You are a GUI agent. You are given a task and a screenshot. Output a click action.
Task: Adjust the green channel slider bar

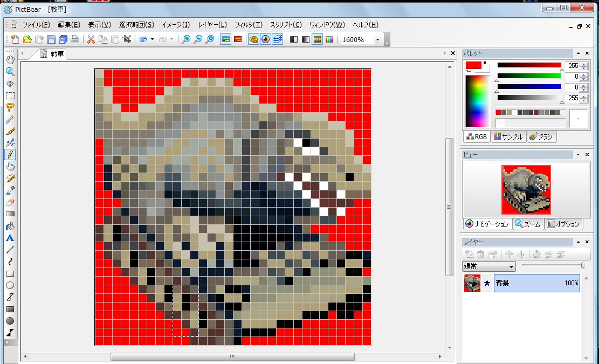tap(529, 76)
